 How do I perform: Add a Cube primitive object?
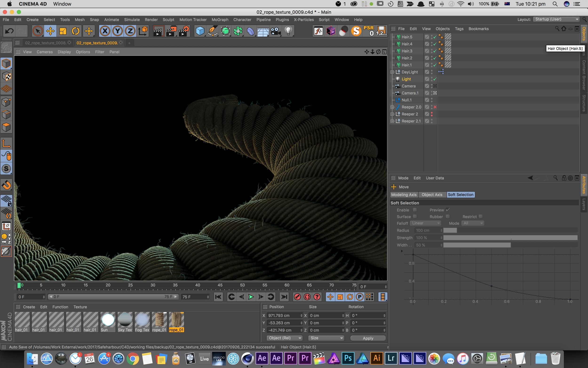(200, 31)
